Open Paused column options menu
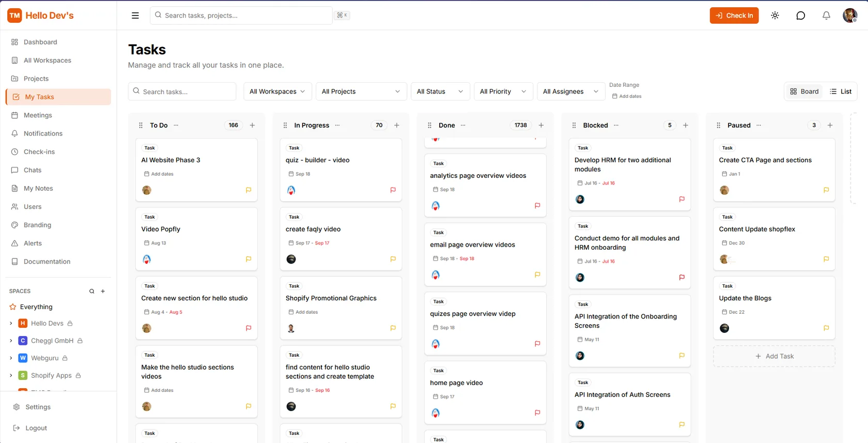 pos(758,126)
